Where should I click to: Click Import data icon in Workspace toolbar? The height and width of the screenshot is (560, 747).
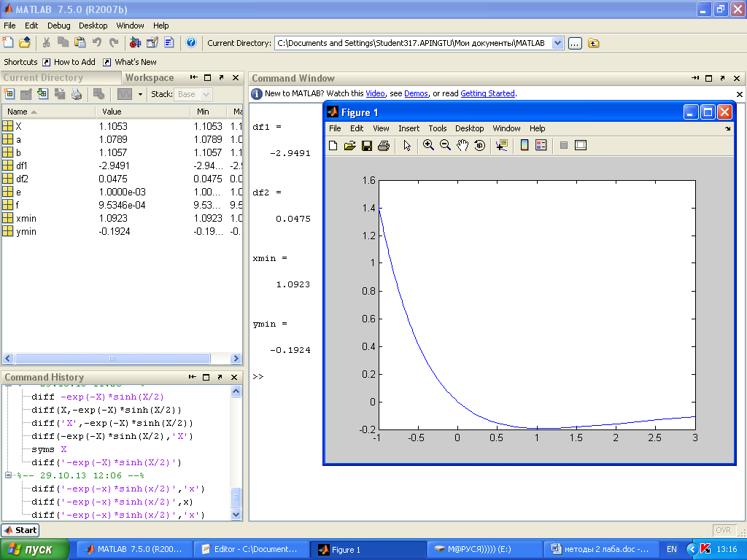click(x=43, y=94)
